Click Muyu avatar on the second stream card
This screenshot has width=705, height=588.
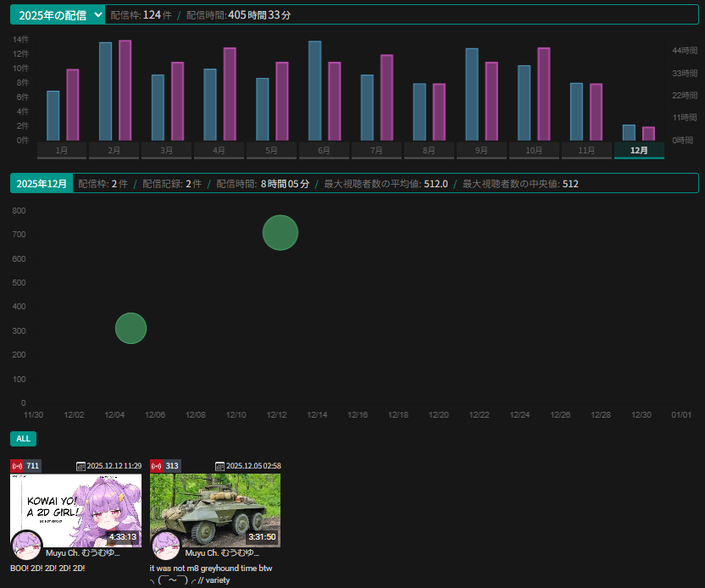click(x=166, y=546)
